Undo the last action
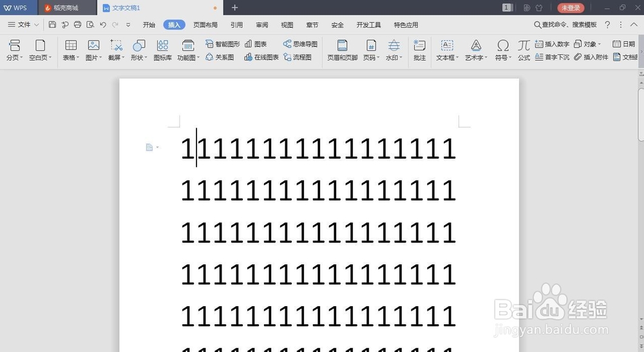The image size is (644, 352). (102, 24)
